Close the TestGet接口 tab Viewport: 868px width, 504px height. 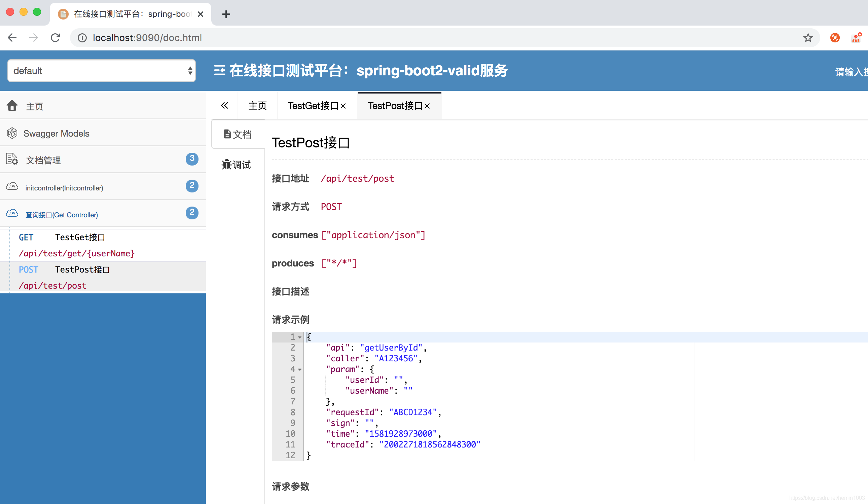coord(343,106)
